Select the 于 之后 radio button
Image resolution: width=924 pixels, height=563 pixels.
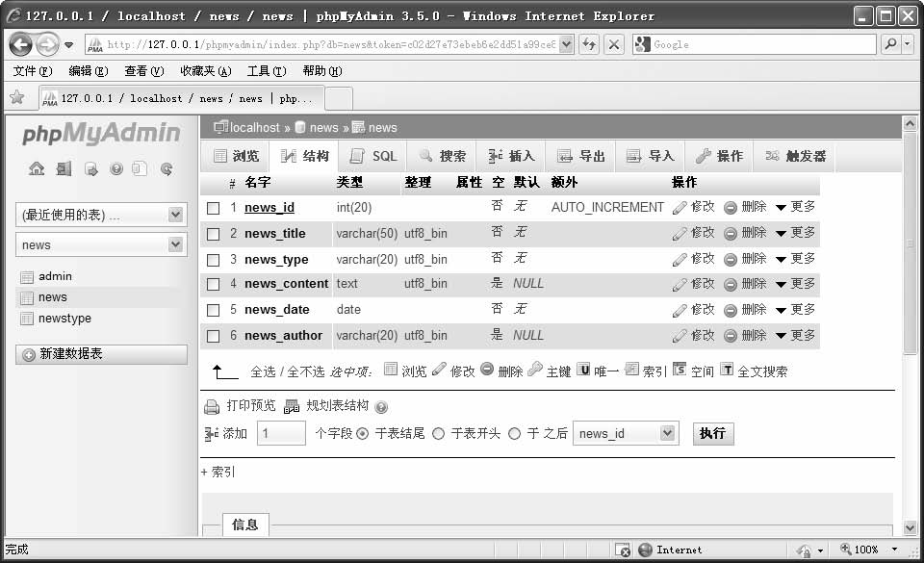click(x=514, y=434)
